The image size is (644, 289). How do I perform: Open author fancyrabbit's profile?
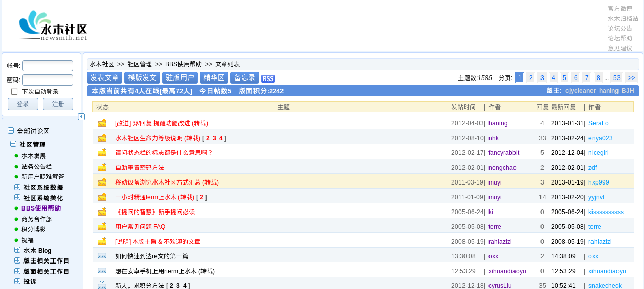pyautogui.click(x=504, y=153)
